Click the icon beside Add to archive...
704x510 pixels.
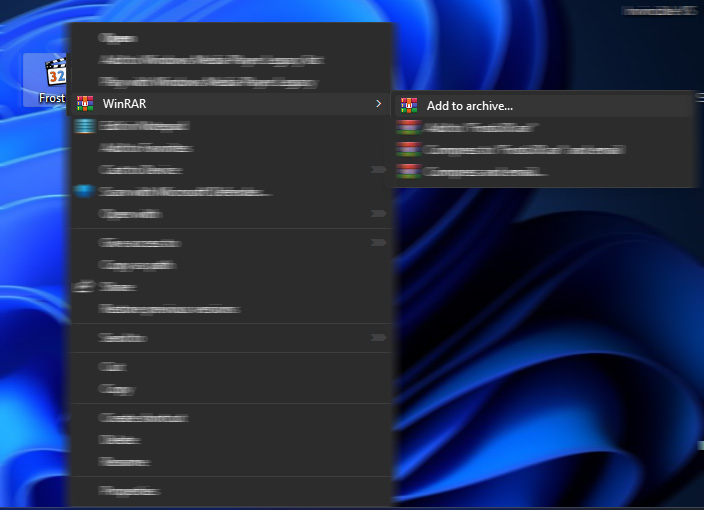[409, 106]
